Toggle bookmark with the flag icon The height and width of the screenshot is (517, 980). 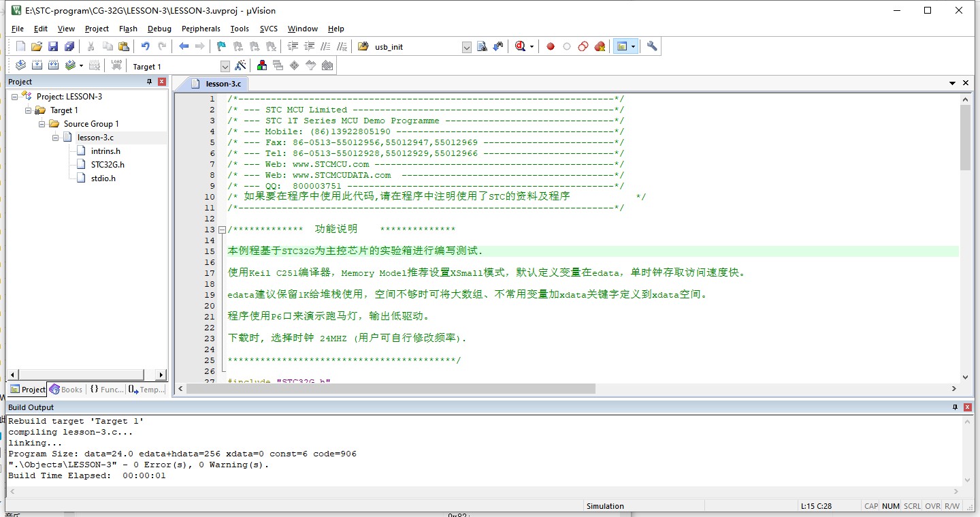tap(221, 46)
